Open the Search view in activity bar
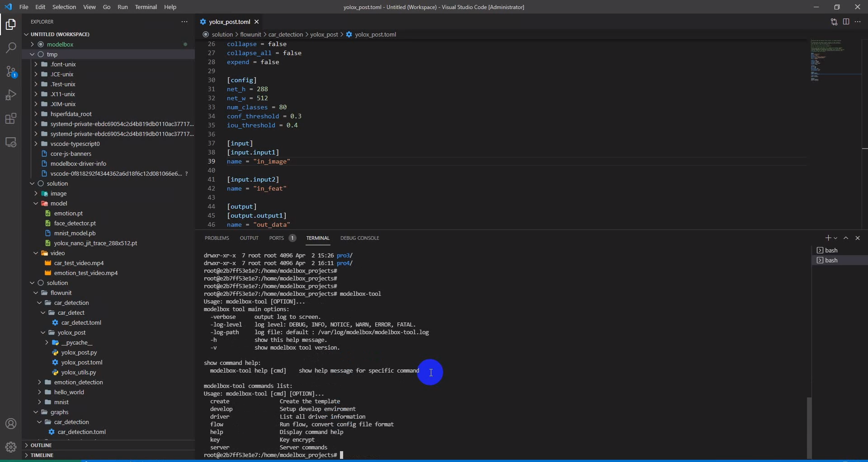868x462 pixels. pos(11,48)
